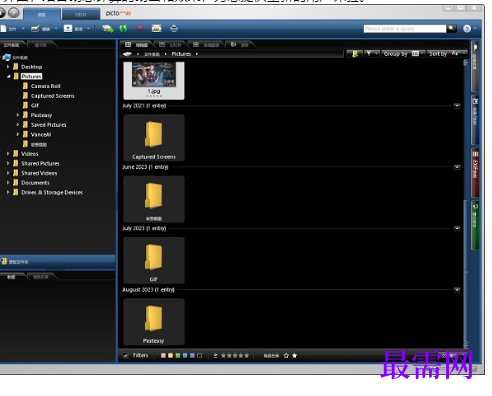The height and width of the screenshot is (396, 492).
Task: Click the import photos icon with green arrow
Action: pyautogui.click(x=108, y=29)
